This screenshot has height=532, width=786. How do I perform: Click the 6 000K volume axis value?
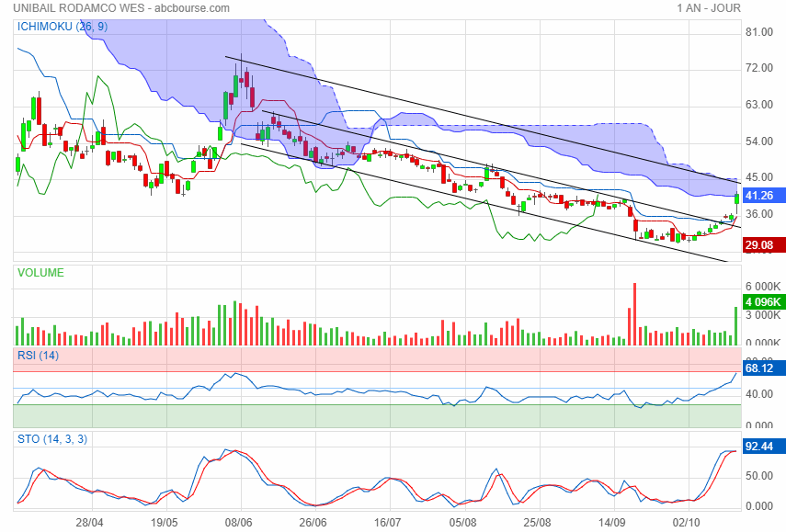click(763, 286)
